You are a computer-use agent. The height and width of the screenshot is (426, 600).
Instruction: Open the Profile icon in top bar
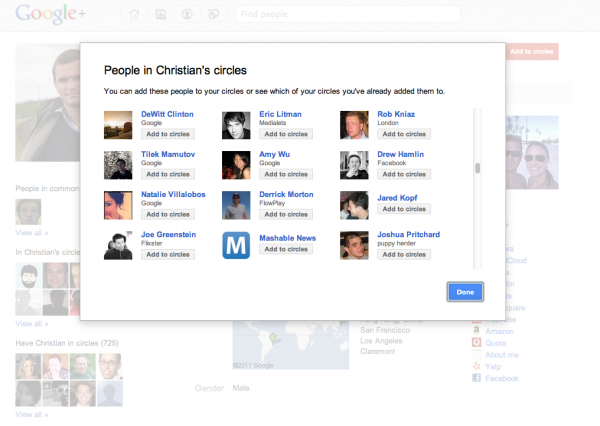(187, 14)
